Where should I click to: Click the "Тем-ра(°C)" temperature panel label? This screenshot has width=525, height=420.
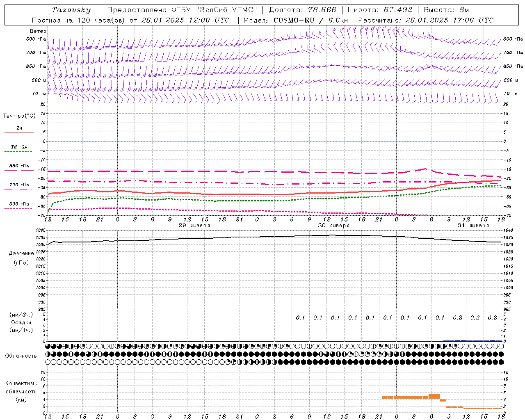click(x=19, y=116)
